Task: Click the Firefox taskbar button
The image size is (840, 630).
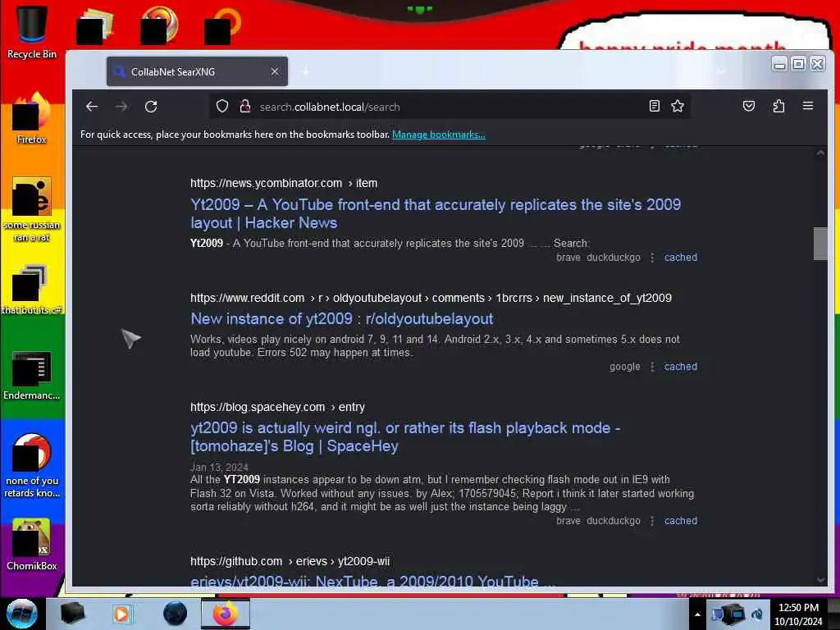Action: point(226,614)
